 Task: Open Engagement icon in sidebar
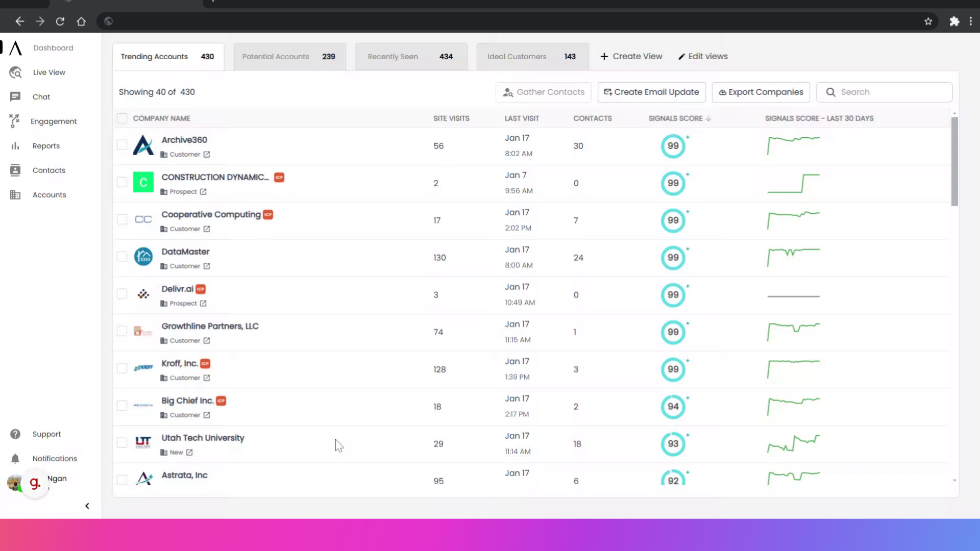pos(14,121)
